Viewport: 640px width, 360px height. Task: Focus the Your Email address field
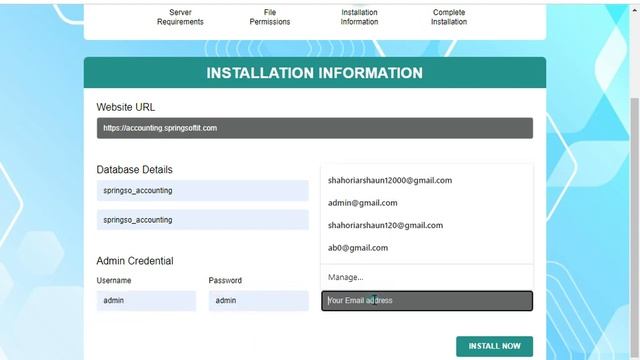[x=427, y=301]
